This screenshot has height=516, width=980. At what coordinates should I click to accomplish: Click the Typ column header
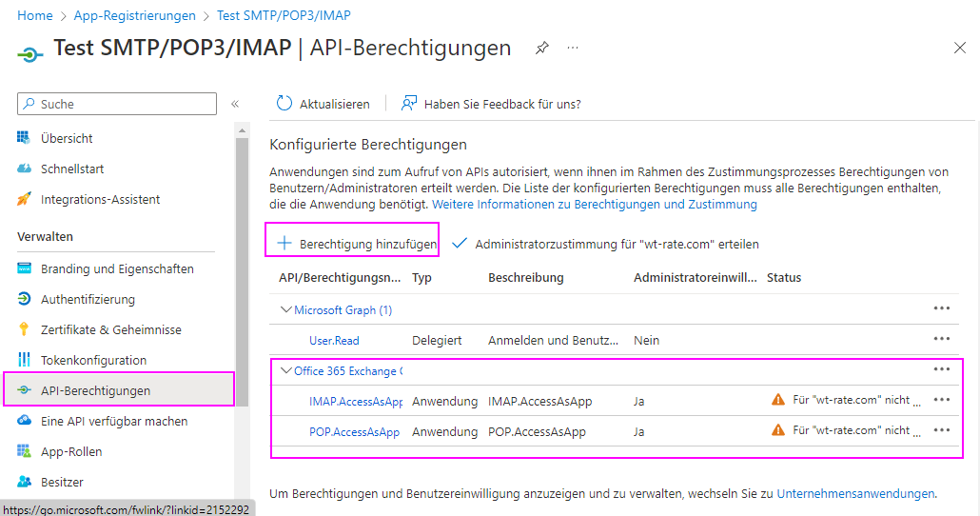(421, 278)
